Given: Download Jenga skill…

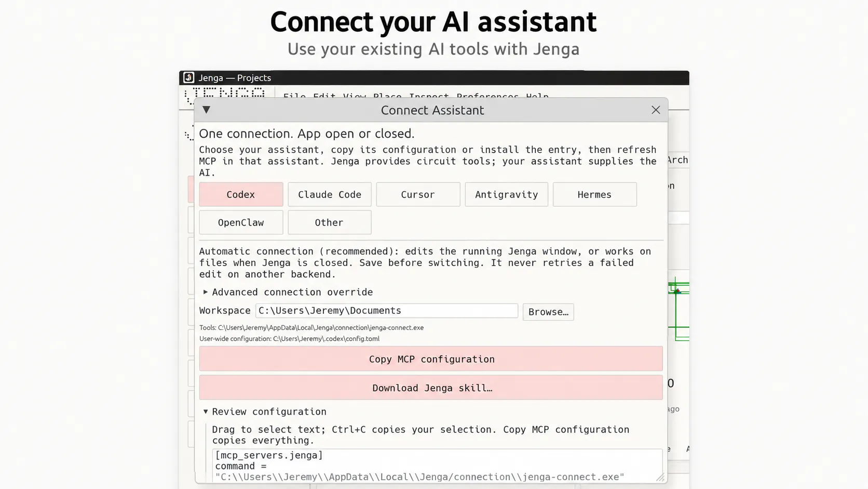Looking at the screenshot, I should pos(431,388).
